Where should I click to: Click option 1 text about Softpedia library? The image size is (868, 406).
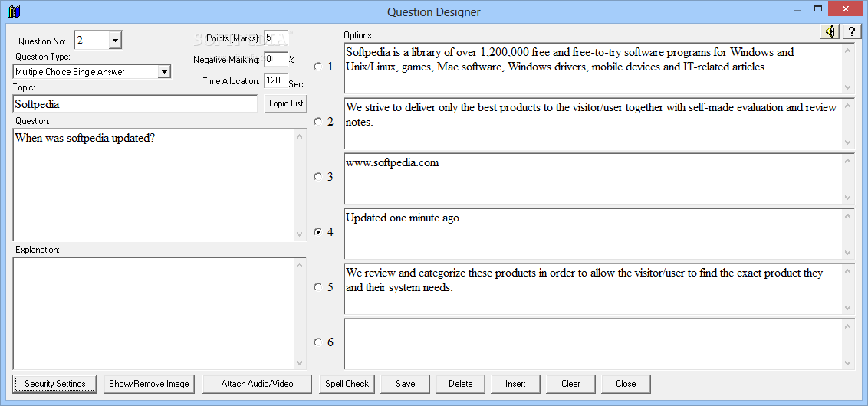593,69
